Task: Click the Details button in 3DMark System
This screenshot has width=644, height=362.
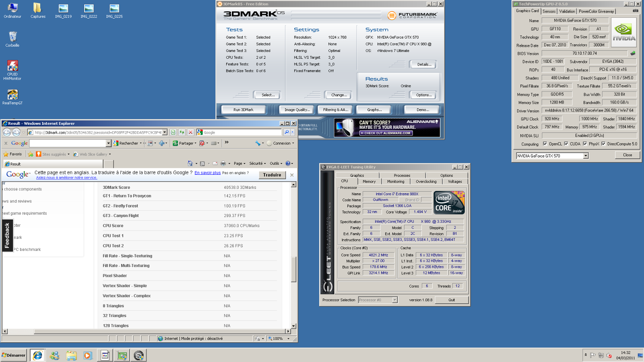Action: 424,64
